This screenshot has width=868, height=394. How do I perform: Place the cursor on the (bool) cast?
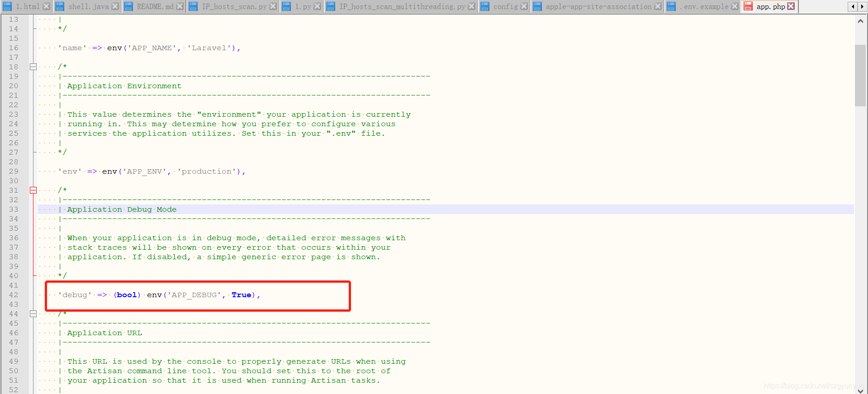coord(127,295)
